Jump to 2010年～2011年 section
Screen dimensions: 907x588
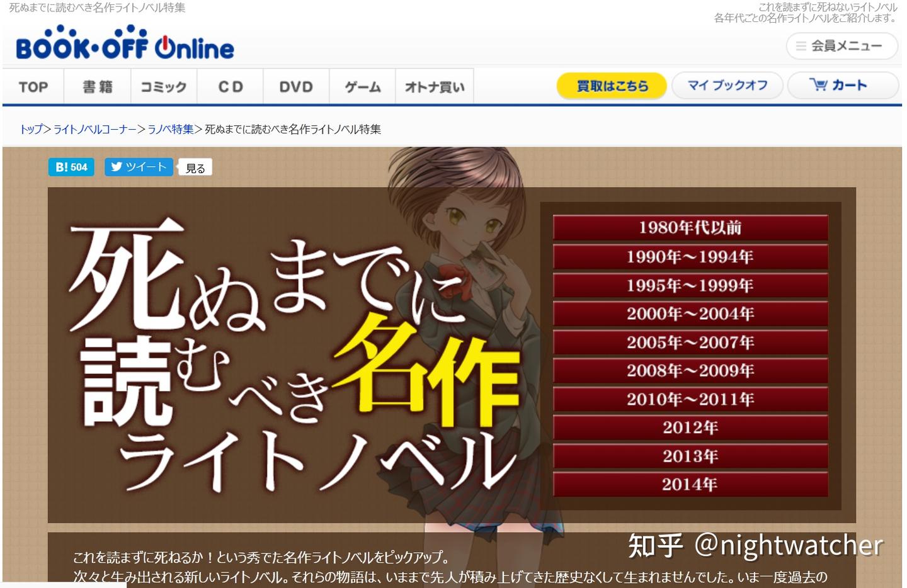(x=690, y=399)
